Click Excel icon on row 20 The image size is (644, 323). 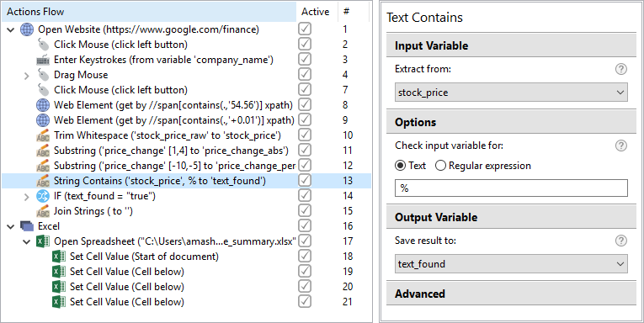[59, 287]
